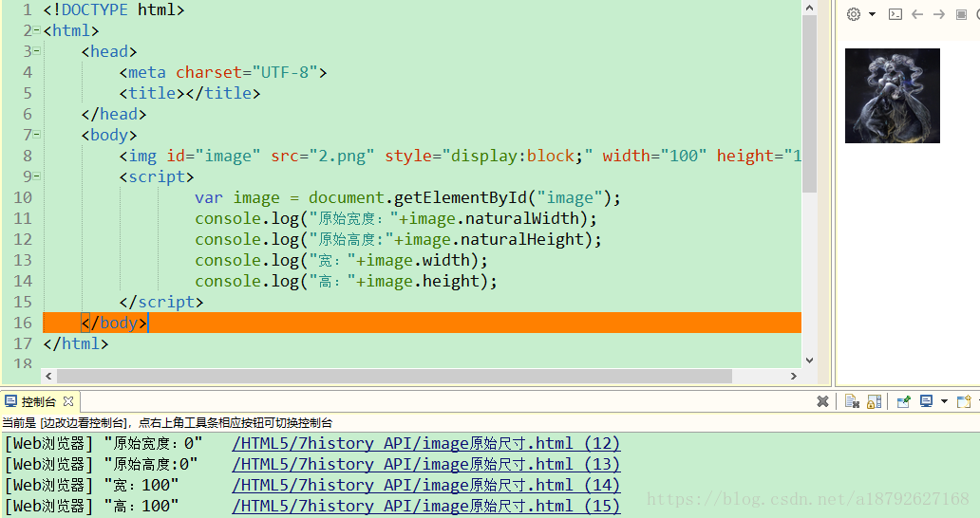
Task: Open the browser devtools console icon
Action: coord(895,14)
